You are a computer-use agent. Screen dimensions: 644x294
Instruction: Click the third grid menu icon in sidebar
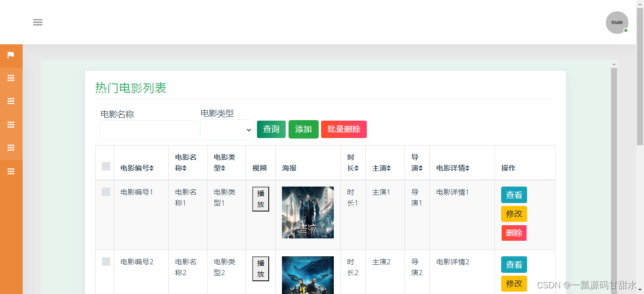tap(11, 124)
